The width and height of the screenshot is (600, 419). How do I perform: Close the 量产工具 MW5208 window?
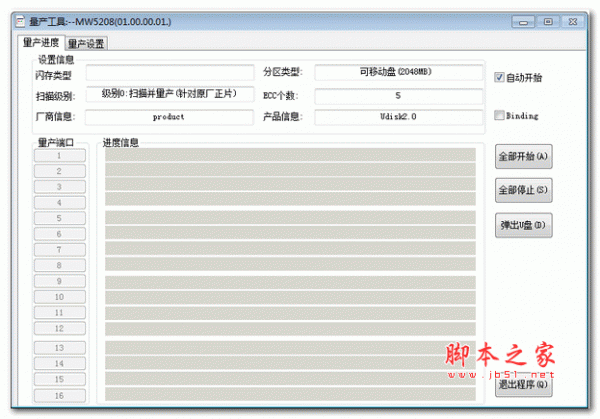tap(573, 22)
